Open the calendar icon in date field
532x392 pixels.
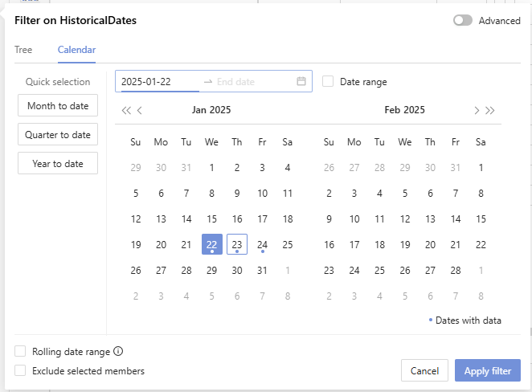(x=301, y=81)
